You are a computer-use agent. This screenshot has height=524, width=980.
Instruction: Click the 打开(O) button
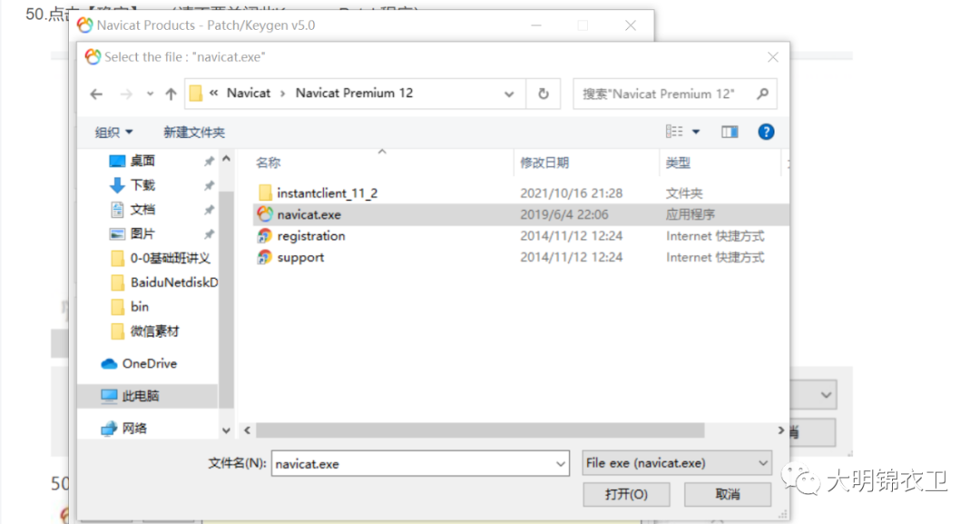626,495
